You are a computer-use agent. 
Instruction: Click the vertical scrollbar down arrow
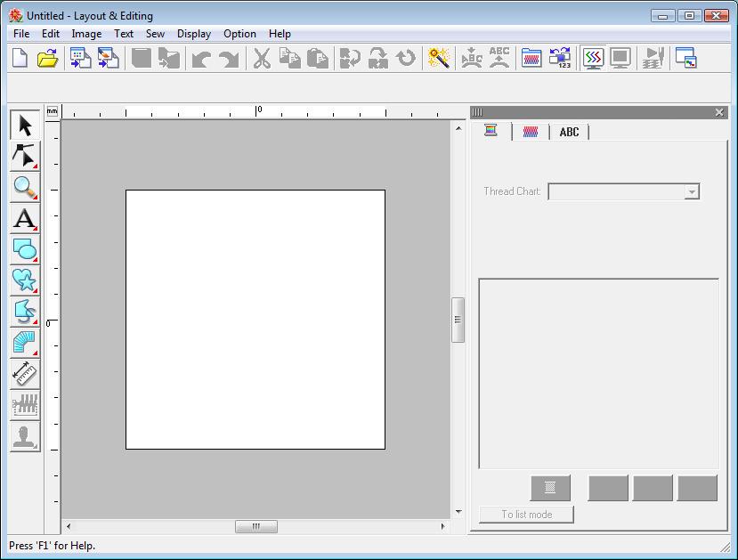pos(458,512)
